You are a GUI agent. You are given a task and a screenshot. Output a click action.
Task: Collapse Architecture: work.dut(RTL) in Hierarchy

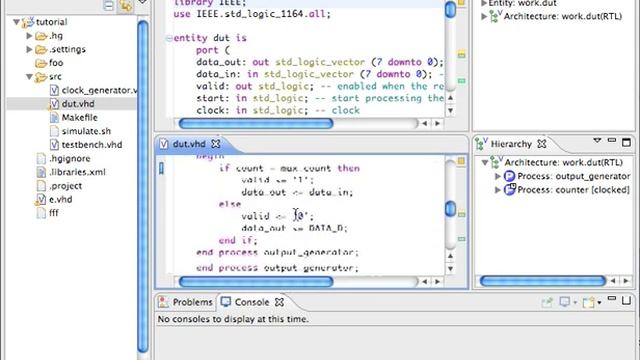[x=484, y=162]
